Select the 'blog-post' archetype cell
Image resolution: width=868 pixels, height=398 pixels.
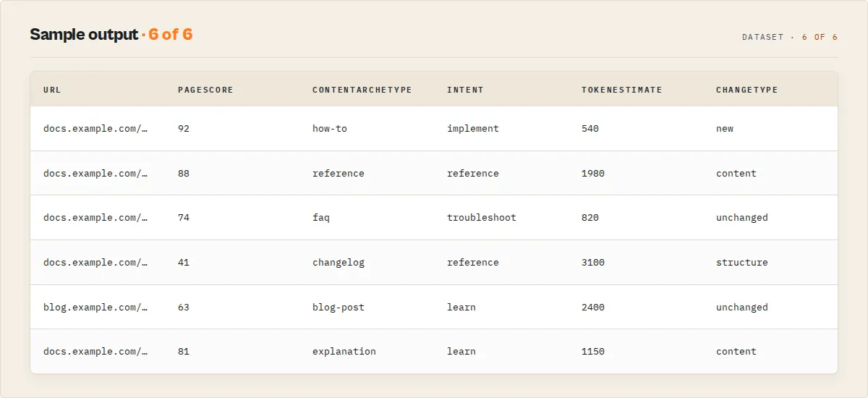[339, 308]
